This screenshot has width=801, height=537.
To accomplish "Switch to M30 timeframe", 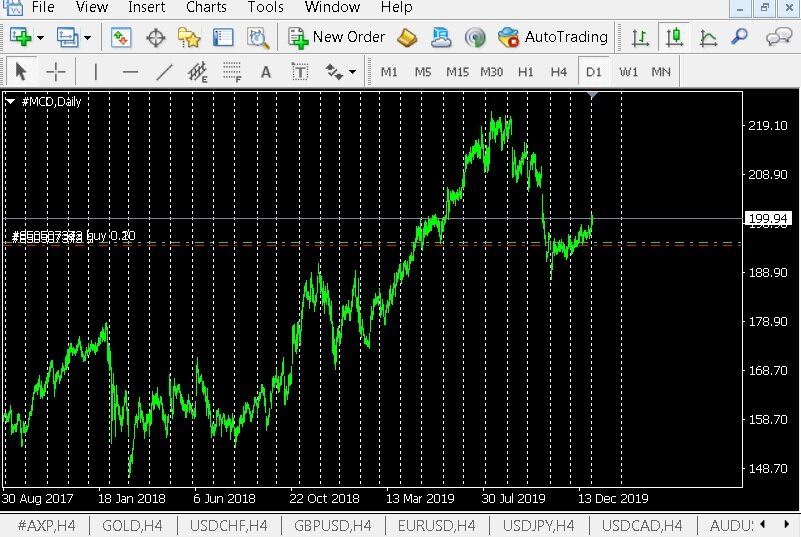I will [x=491, y=72].
